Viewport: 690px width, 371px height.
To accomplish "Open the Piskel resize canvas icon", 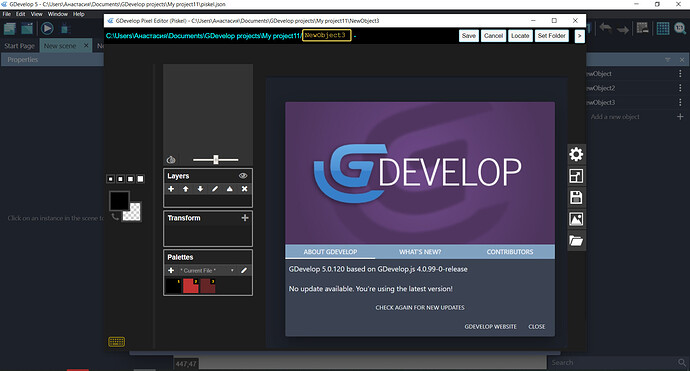I will pos(576,176).
